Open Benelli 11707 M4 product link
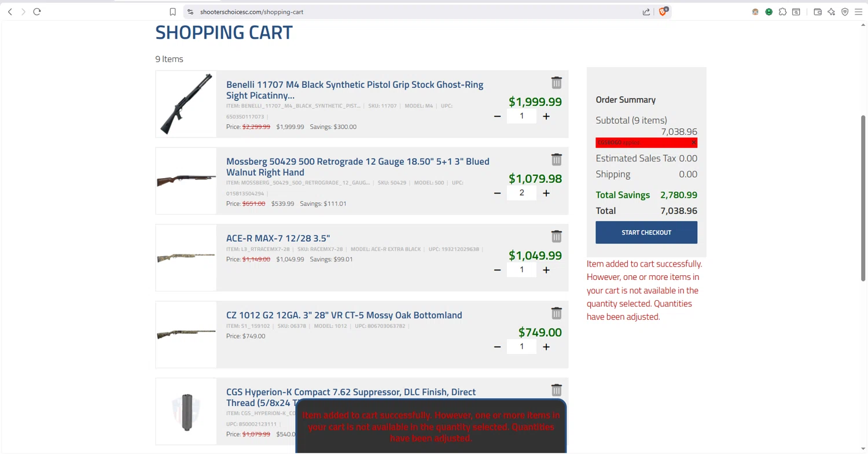 click(x=355, y=90)
